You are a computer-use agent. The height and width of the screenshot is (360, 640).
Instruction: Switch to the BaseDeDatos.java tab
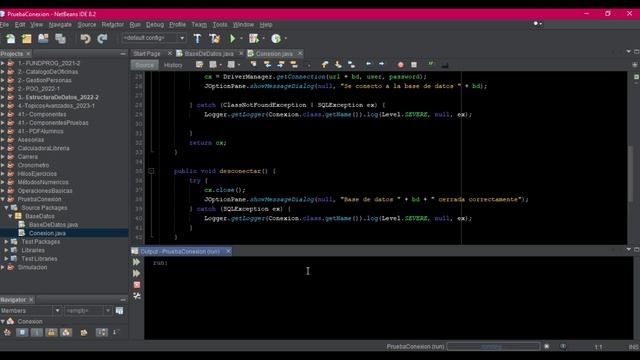209,53
